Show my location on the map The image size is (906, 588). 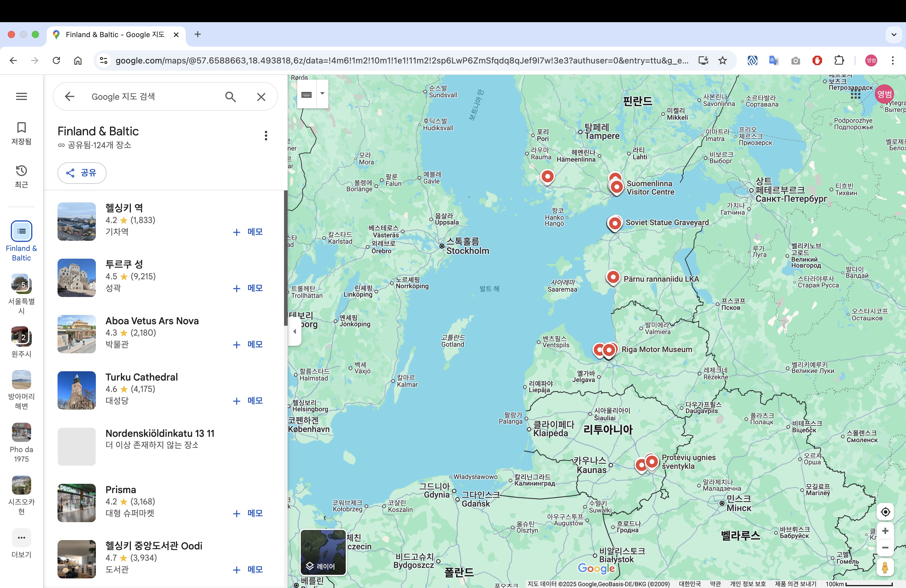(x=885, y=512)
